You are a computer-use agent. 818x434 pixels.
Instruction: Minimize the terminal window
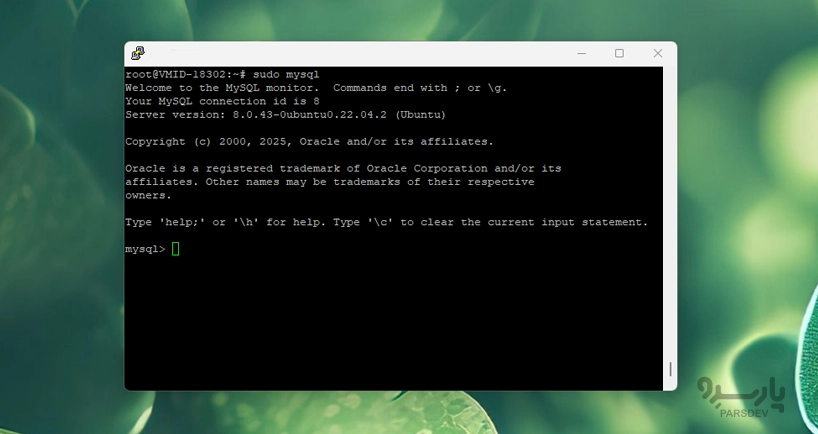coord(581,53)
